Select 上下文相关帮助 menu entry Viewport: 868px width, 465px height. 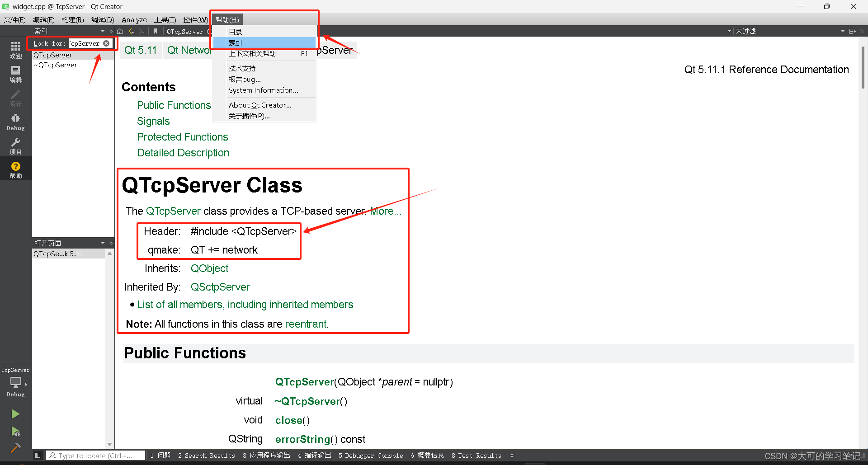(x=264, y=53)
